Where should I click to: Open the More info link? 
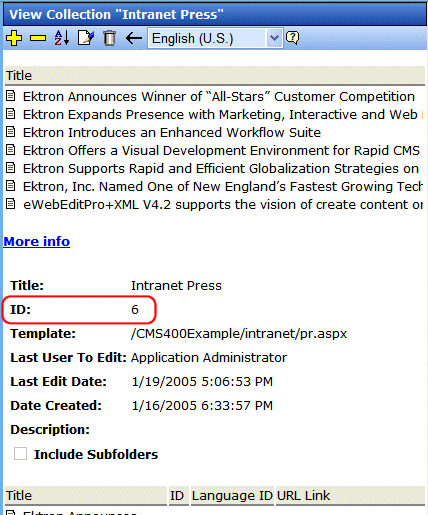[x=37, y=241]
